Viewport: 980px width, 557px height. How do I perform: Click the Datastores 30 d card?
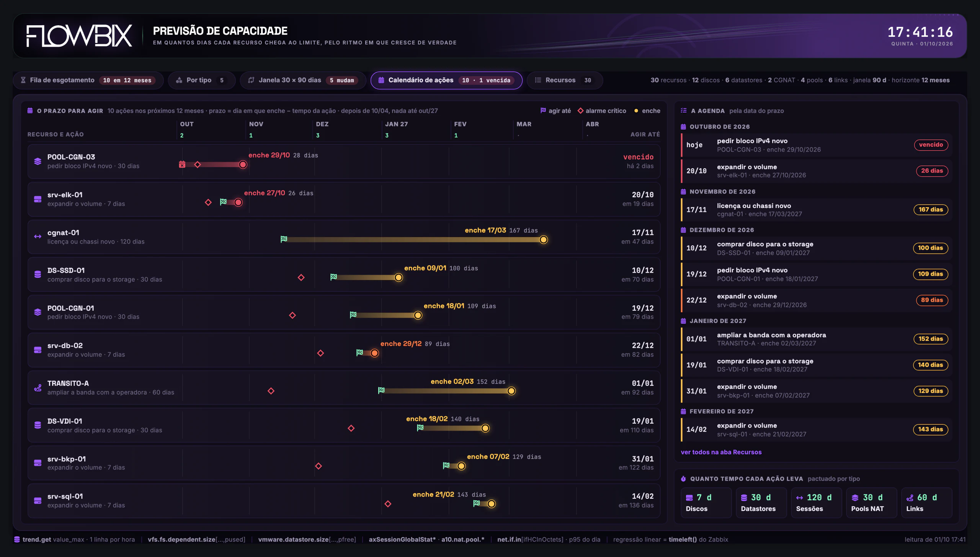pos(761,503)
